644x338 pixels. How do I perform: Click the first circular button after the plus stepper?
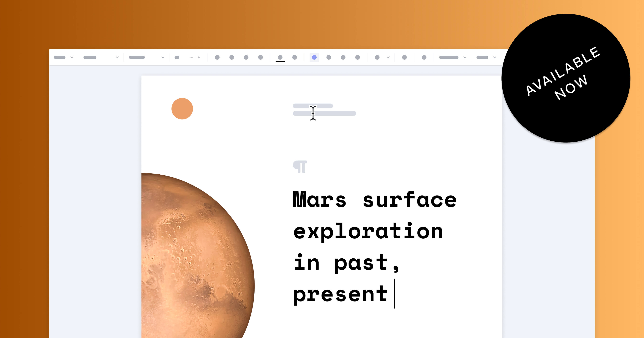[217, 57]
